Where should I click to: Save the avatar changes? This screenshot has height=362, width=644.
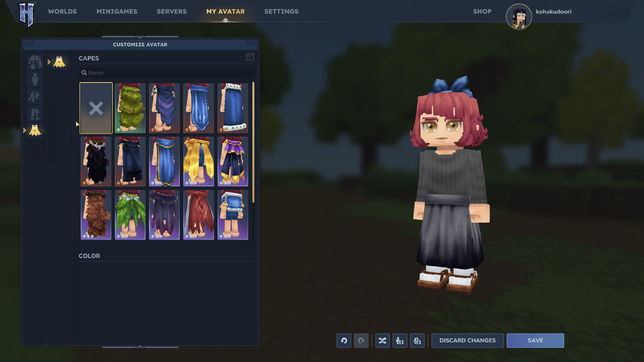(535, 340)
